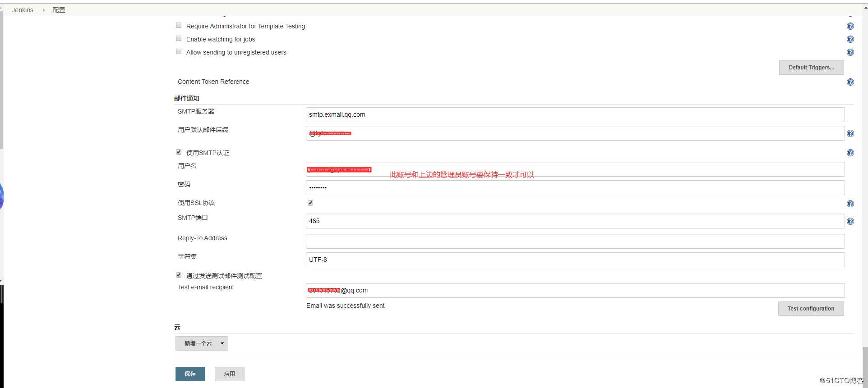This screenshot has height=388, width=868.
Task: Focus the Test e-mail recipient field
Action: (575, 290)
